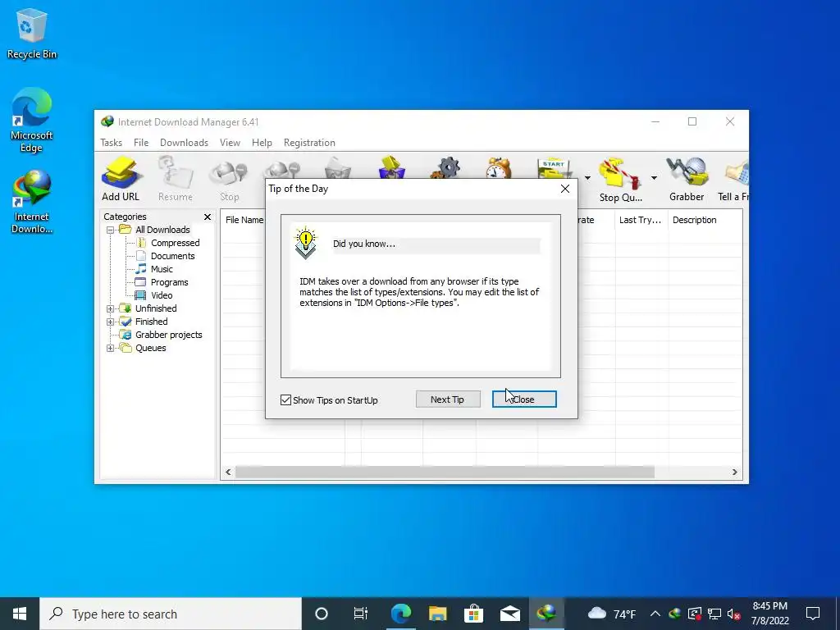Click the Stop Queue toolbar icon
The height and width of the screenshot is (630, 840).
click(x=620, y=180)
